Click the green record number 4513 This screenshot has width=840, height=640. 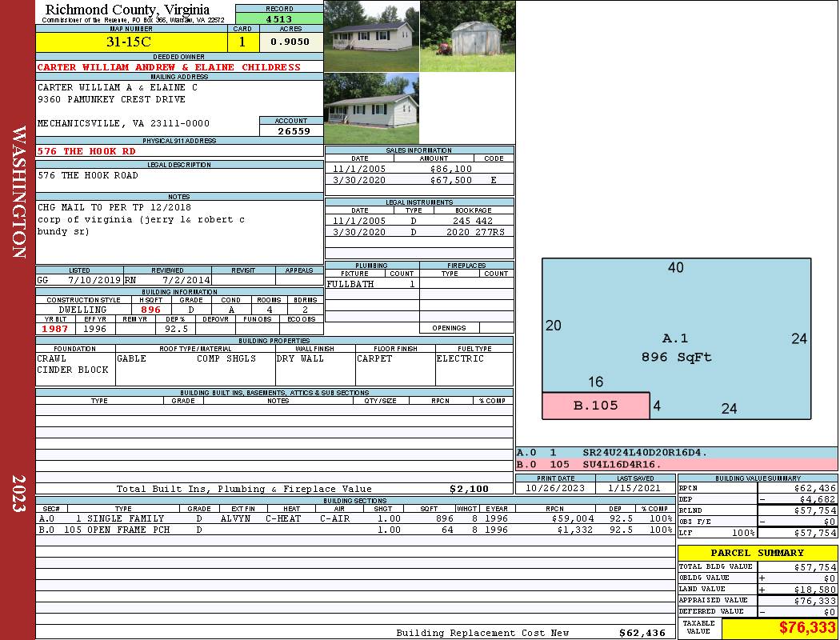(x=279, y=19)
